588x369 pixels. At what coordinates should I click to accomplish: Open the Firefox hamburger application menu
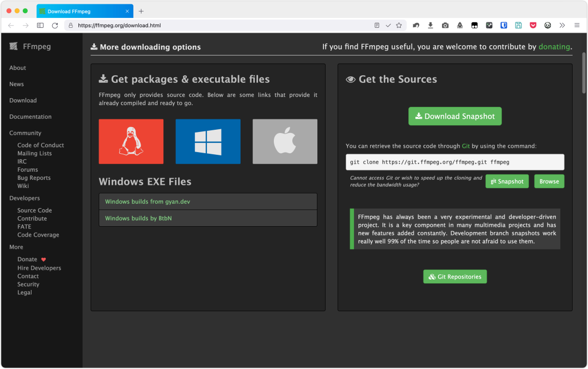tap(577, 26)
